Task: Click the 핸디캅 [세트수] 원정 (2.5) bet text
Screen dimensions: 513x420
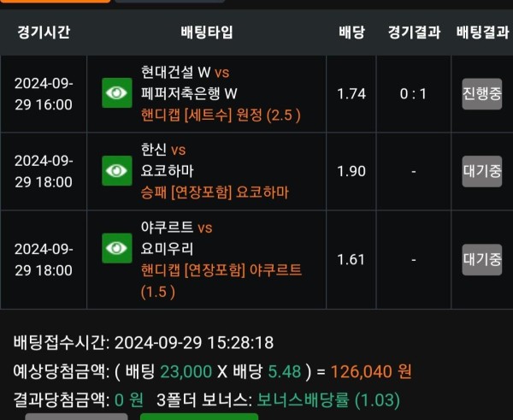Action: [x=221, y=115]
